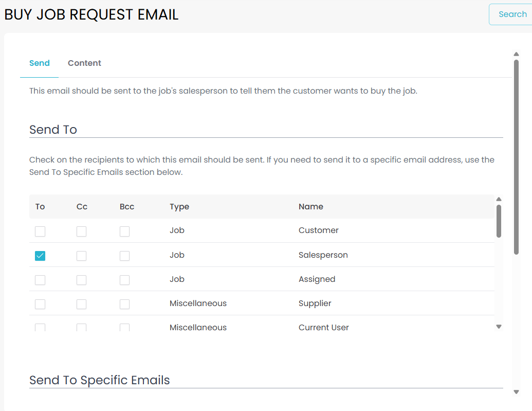The height and width of the screenshot is (411, 532).
Task: Enable To checkbox for Customer
Action: coord(40,231)
